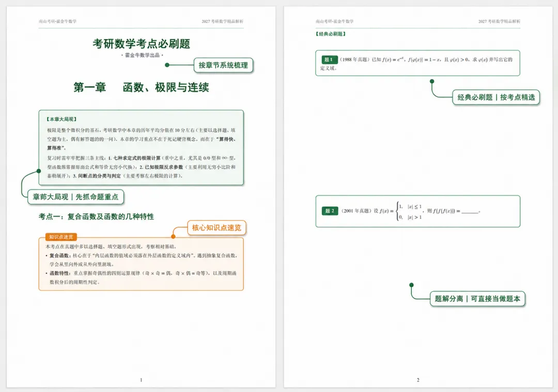Click bold phrase 已知极限反求参数
Screen dimensions: 558x392
tap(164, 167)
